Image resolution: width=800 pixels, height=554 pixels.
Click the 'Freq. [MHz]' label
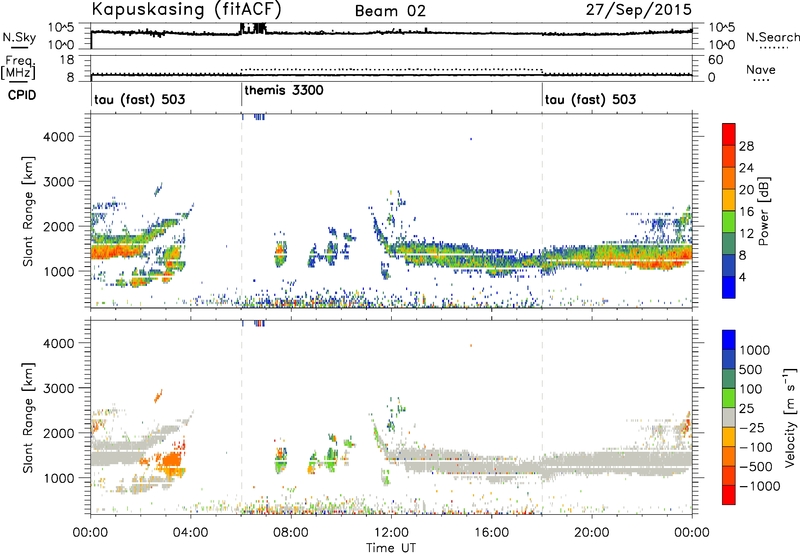18,67
